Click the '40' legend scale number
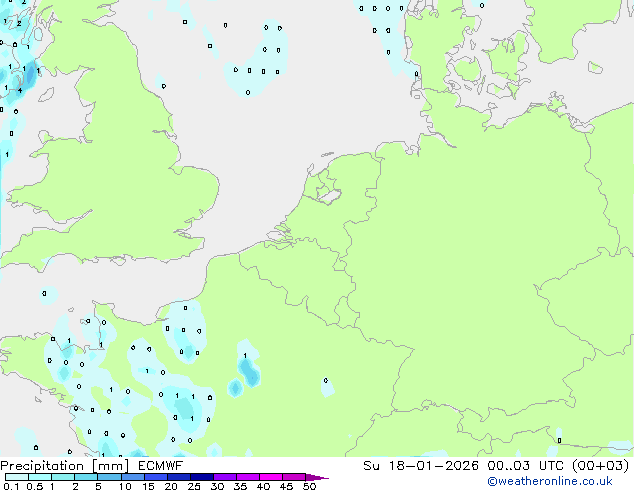 point(263,486)
